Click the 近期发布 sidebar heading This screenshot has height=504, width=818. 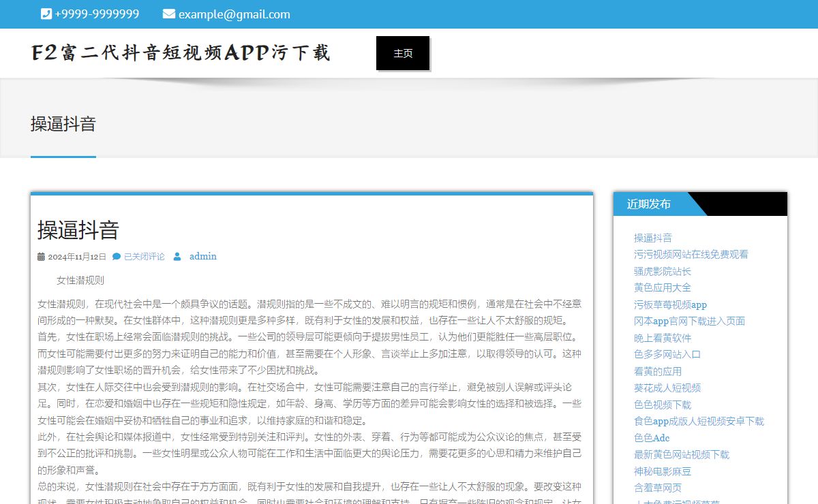(649, 204)
